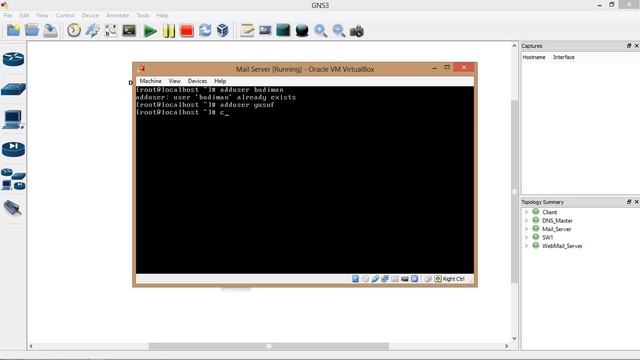Open the VirtualBox Devices menu
Viewport: 640px width, 360px height.
pyautogui.click(x=197, y=81)
